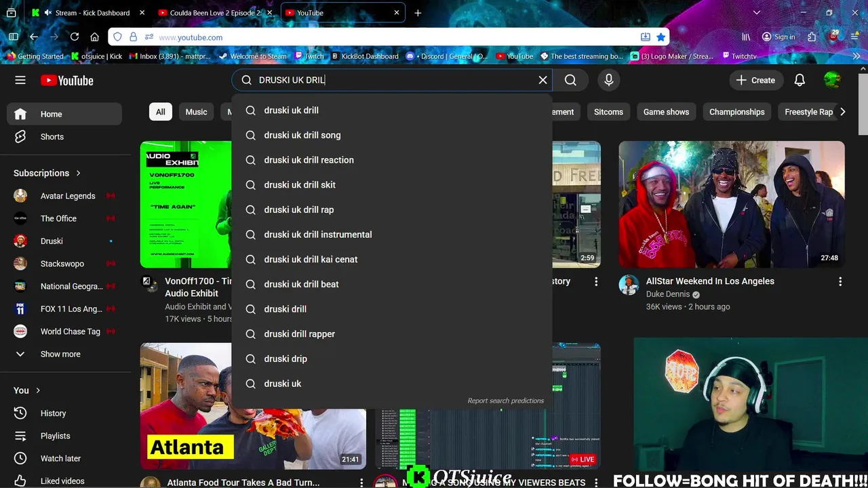Open World Chase Tag subscription

(64, 331)
